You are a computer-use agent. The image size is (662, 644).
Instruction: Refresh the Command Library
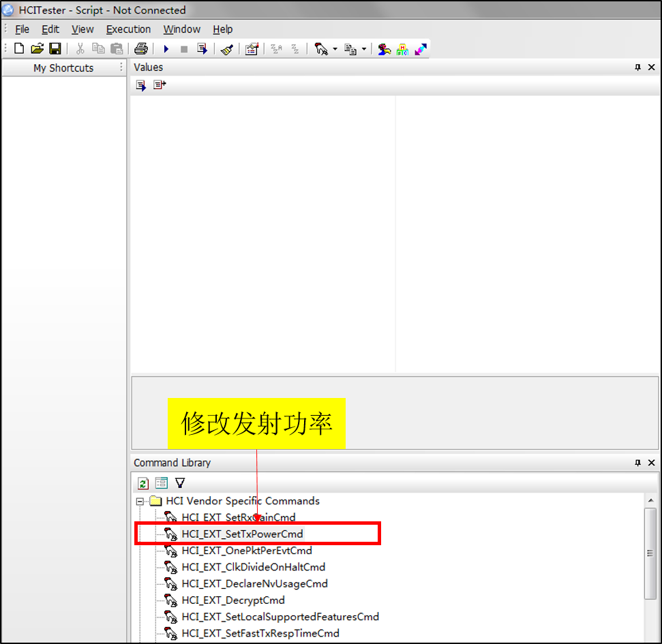point(143,483)
